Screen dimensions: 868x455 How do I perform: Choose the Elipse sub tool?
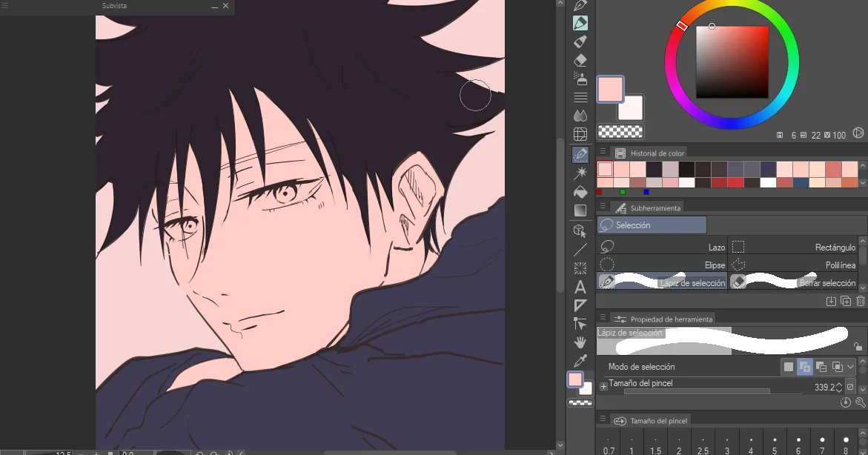click(x=662, y=265)
